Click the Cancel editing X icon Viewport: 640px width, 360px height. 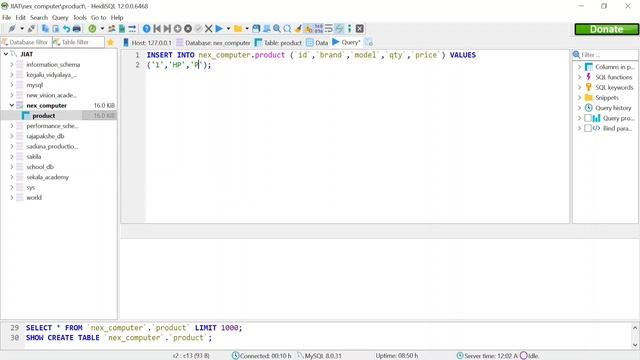point(209,29)
